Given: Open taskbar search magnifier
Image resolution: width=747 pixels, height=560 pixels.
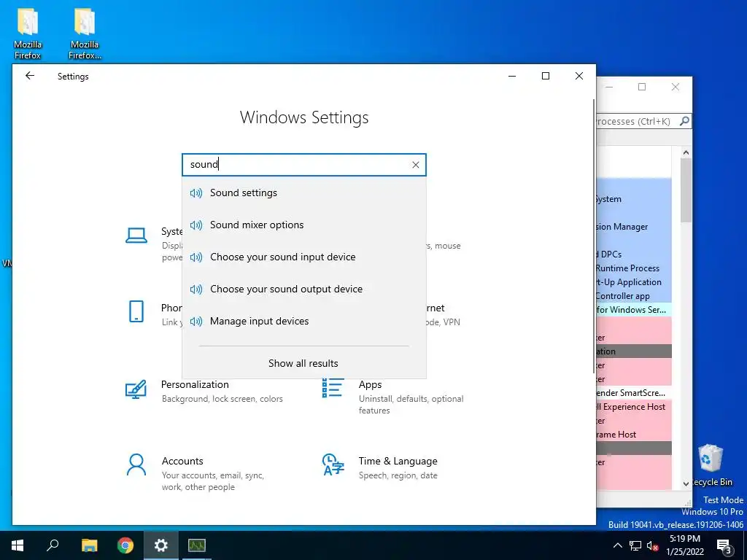Looking at the screenshot, I should [x=53, y=545].
